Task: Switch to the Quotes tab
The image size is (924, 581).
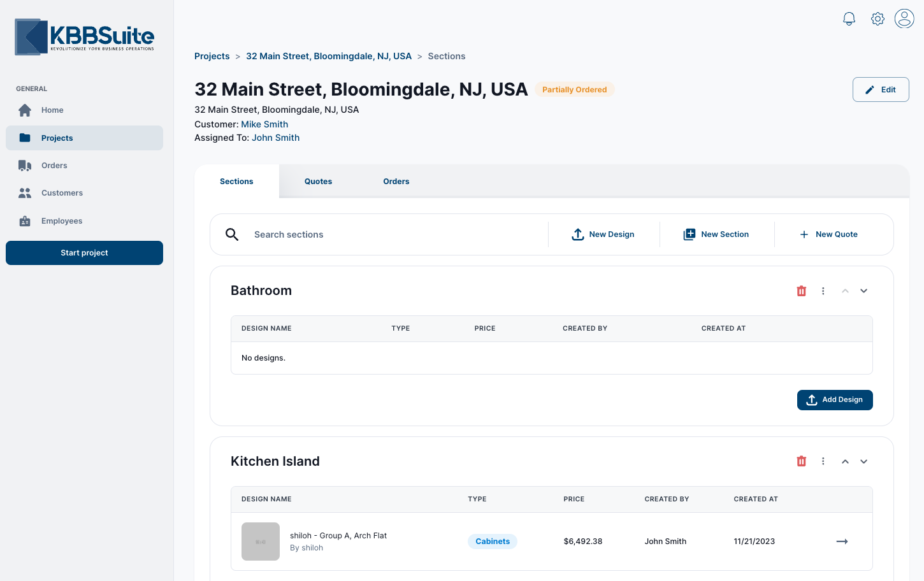Action: click(x=318, y=182)
